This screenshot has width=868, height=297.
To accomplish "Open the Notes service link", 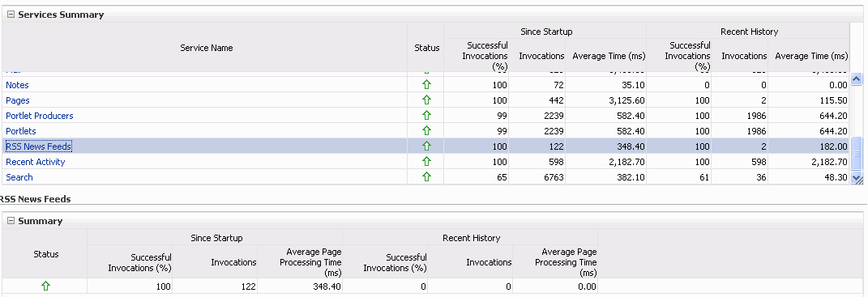I will pyautogui.click(x=17, y=85).
